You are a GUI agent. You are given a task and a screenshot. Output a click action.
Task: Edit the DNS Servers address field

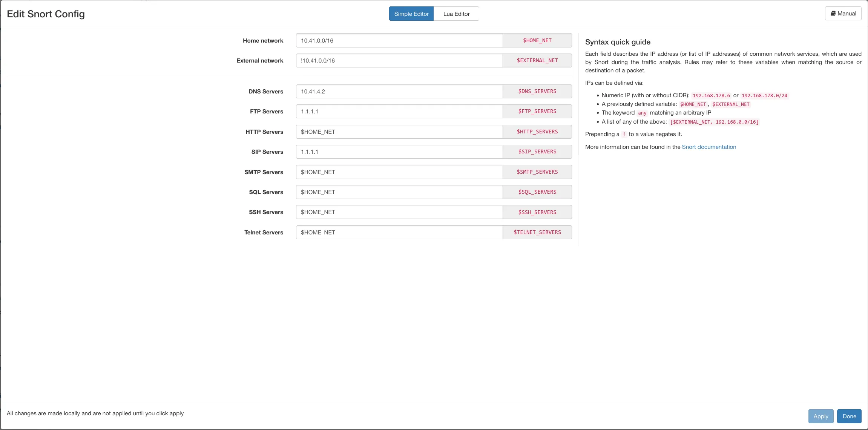point(399,92)
